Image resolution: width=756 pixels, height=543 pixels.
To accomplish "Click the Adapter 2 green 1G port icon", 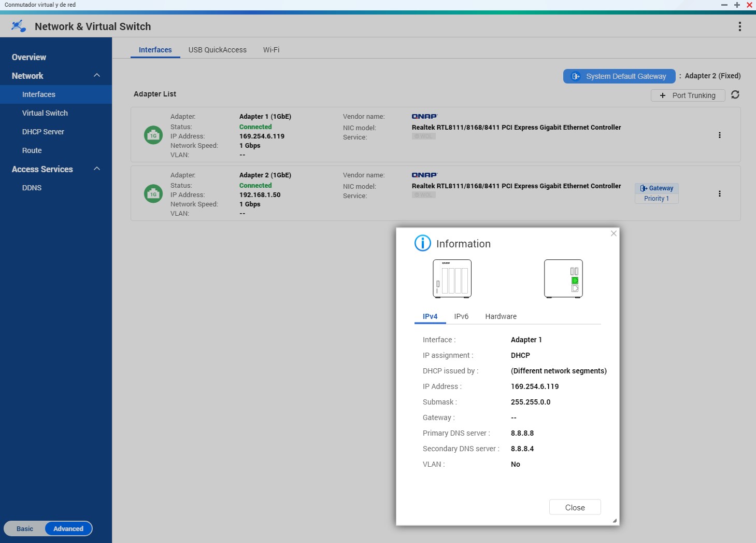I will (x=153, y=194).
